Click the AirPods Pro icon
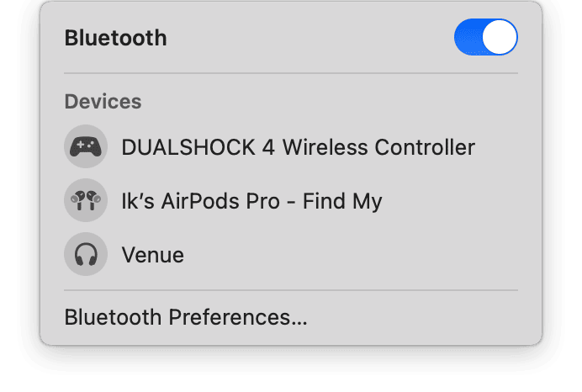582x392 pixels. tap(85, 201)
